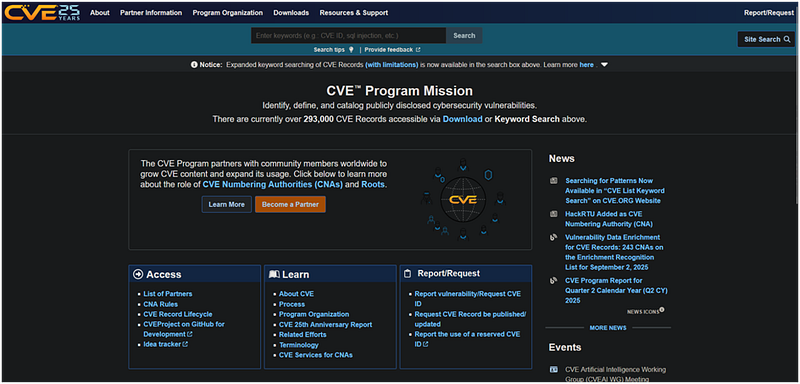Click icon beside Vulnerability Data Enrichment article
The image size is (800, 384).
tap(554, 237)
